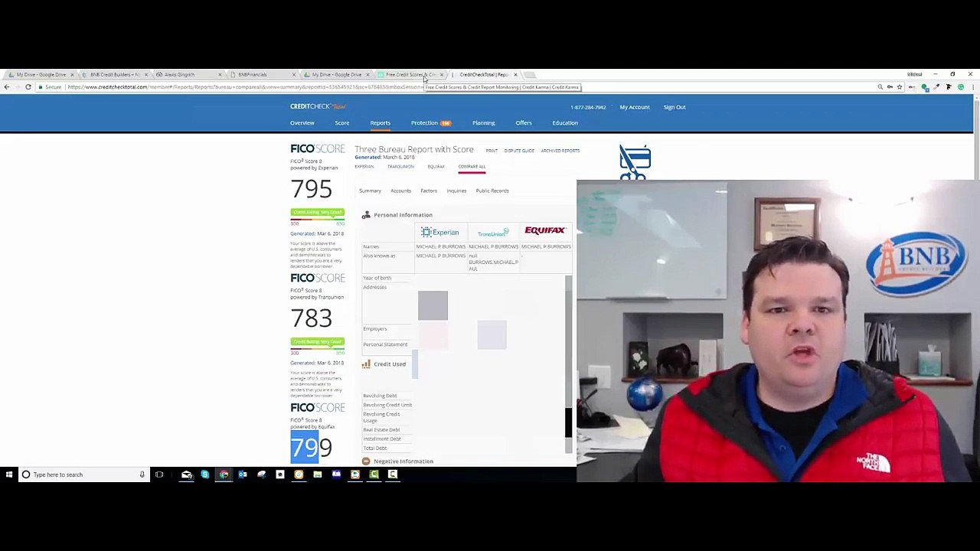Open the Overview navigation item
This screenshot has width=980, height=551.
pyautogui.click(x=302, y=123)
